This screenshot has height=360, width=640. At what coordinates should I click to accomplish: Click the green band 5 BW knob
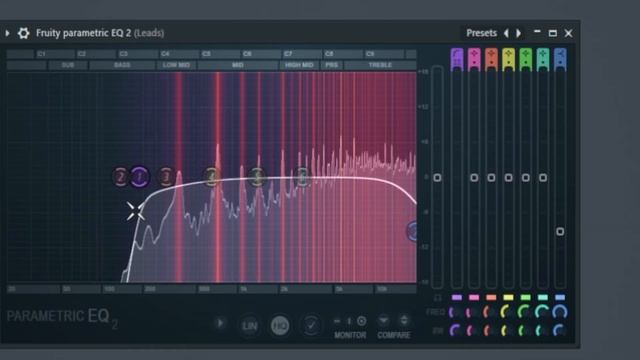pos(525,330)
